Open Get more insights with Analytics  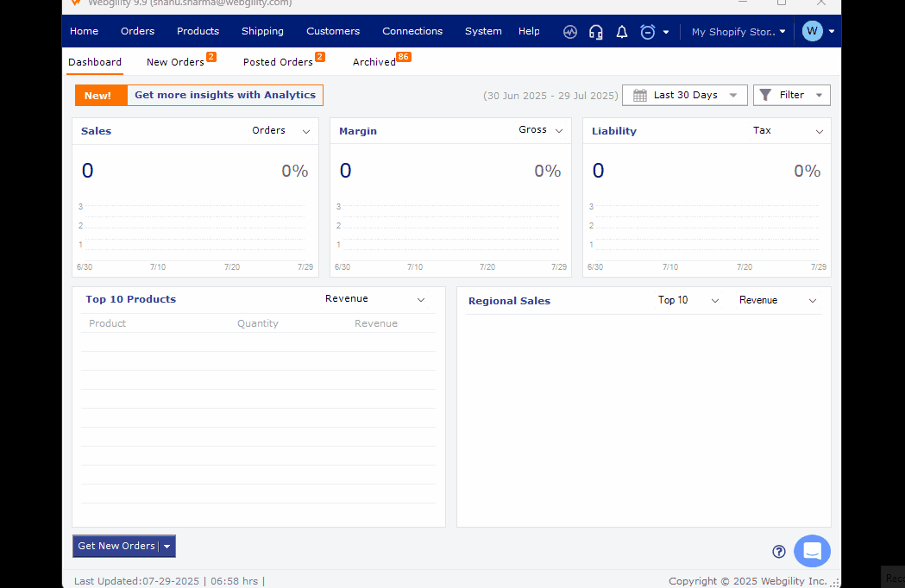[224, 95]
